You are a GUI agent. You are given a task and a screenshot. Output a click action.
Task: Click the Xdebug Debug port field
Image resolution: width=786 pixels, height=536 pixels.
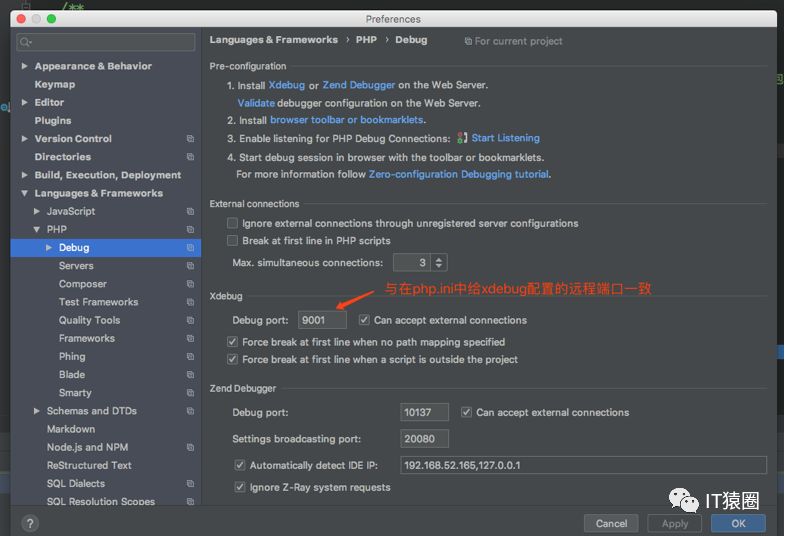point(322,320)
